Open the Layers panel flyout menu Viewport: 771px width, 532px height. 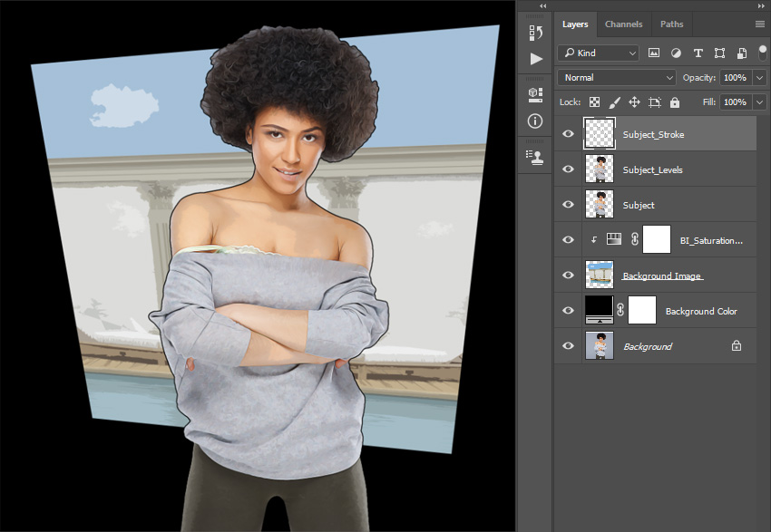pyautogui.click(x=759, y=24)
